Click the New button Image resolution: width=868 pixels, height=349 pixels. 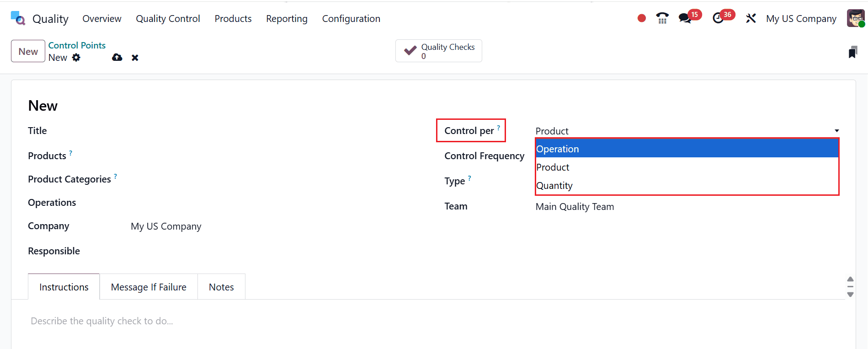coord(28,51)
